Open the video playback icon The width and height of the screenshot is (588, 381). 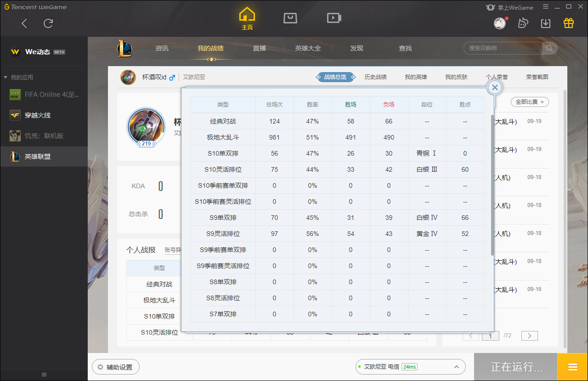(334, 18)
